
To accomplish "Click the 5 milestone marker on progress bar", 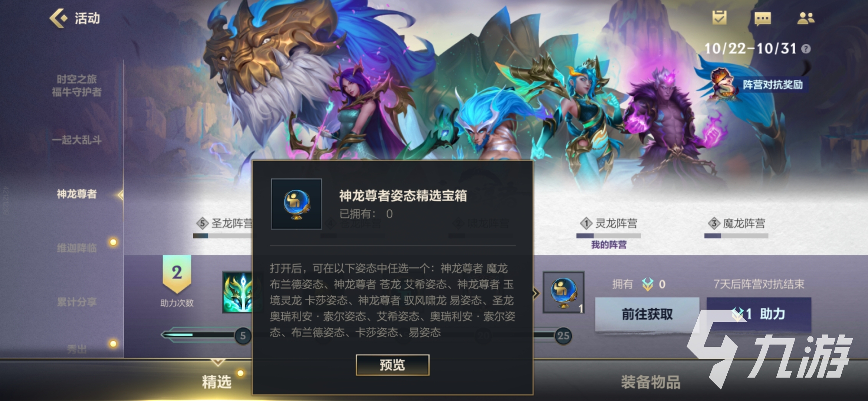I will [243, 336].
